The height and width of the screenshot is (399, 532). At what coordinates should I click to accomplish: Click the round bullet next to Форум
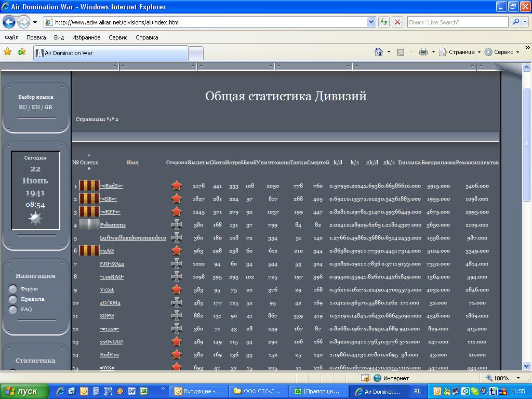pyautogui.click(x=13, y=289)
